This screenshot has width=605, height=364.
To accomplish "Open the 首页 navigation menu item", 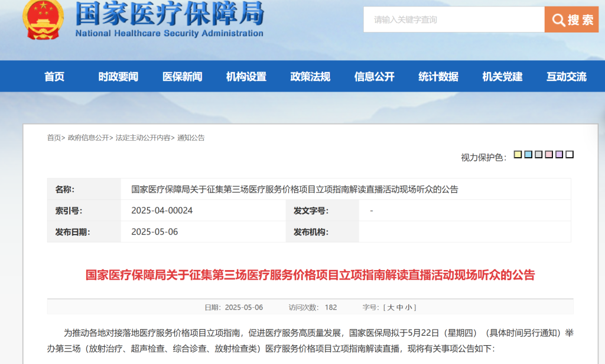I will click(x=54, y=76).
